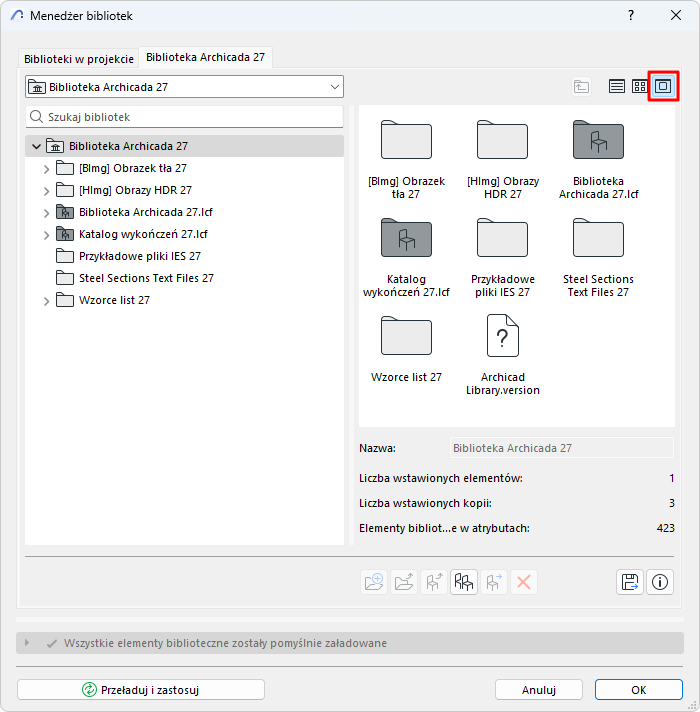Image resolution: width=700 pixels, height=712 pixels.
Task: Expand [BImg] Obrazek tła 27 tree node
Action: [46, 169]
